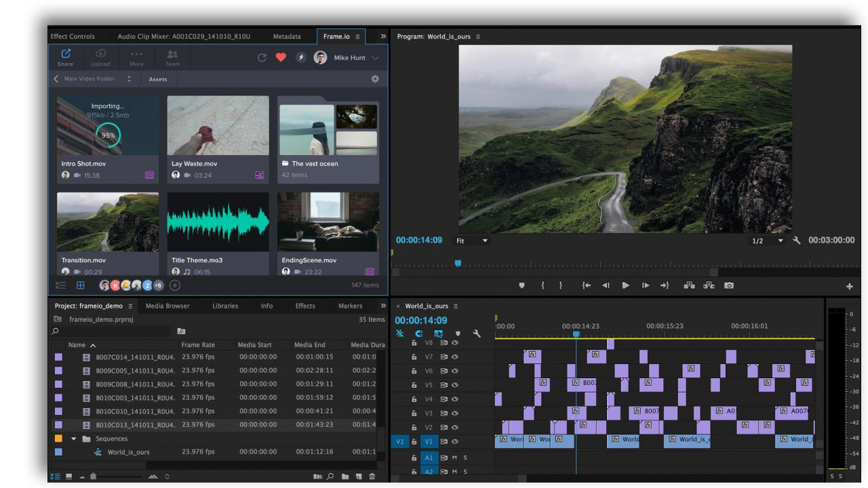Viewport: 868px width, 488px height.
Task: Toggle sequence nest insert mode in timeline
Action: pos(400,333)
